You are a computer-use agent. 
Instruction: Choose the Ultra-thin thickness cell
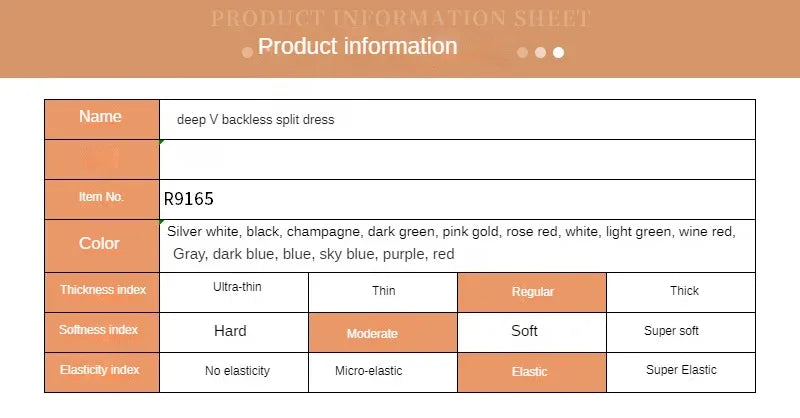coord(234,292)
